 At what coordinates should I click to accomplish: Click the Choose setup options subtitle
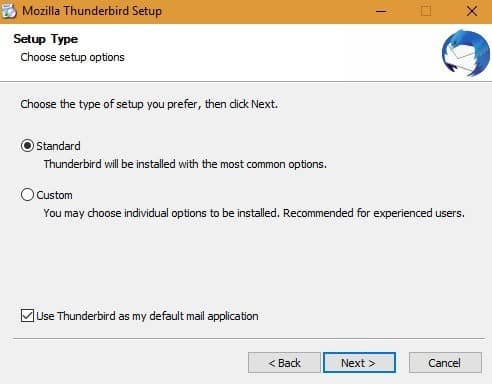[72, 57]
